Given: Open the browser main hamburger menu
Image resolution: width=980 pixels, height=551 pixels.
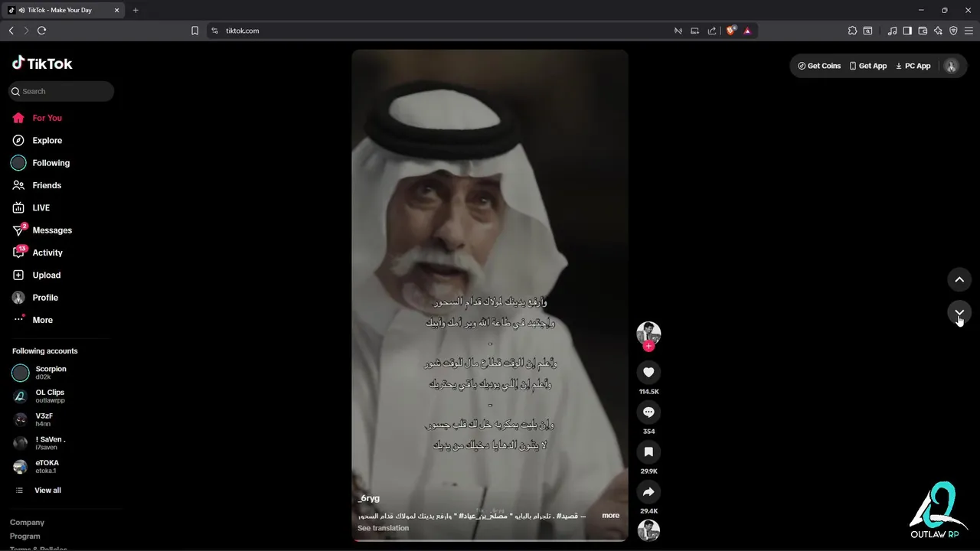Looking at the screenshot, I should (969, 31).
